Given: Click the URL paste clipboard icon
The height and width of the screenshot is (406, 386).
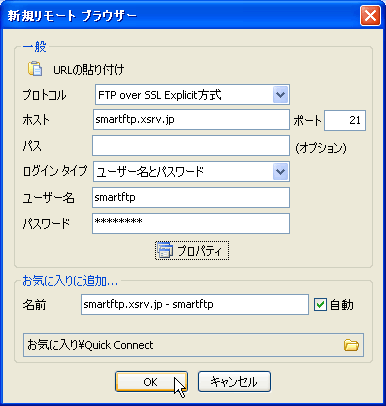Looking at the screenshot, I should pyautogui.click(x=35, y=69).
